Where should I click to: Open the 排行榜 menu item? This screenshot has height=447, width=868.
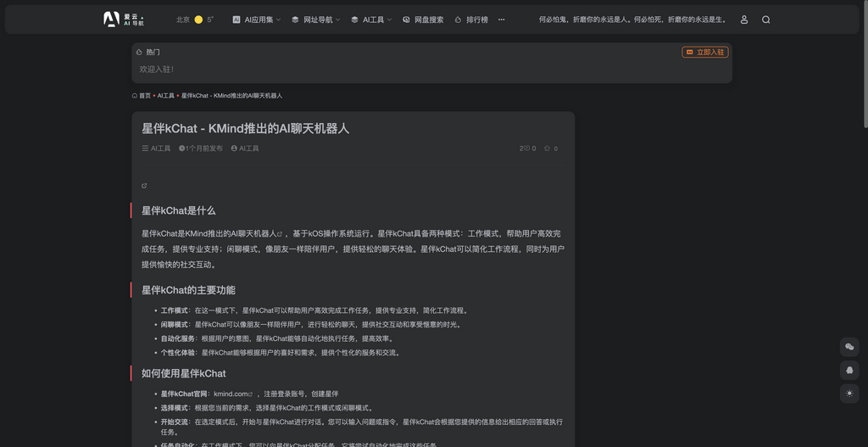point(471,20)
